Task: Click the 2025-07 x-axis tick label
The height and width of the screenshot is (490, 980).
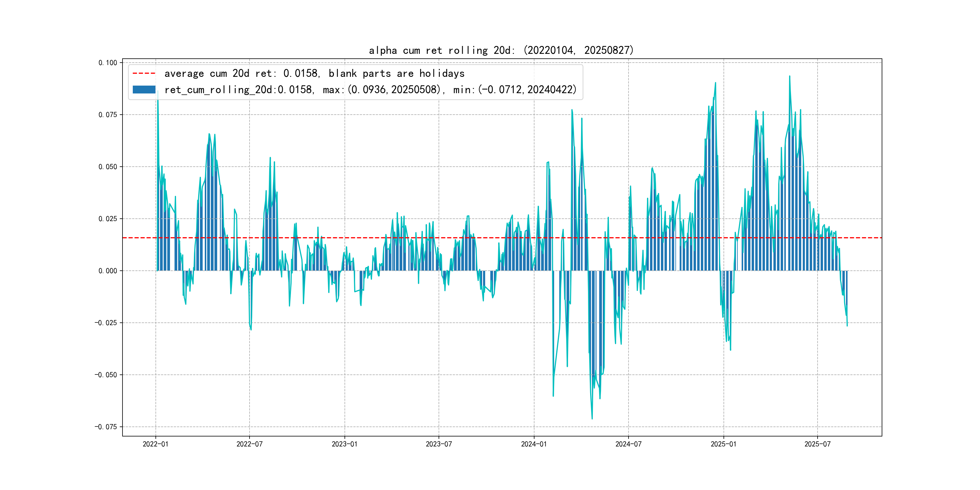Action: [x=817, y=444]
